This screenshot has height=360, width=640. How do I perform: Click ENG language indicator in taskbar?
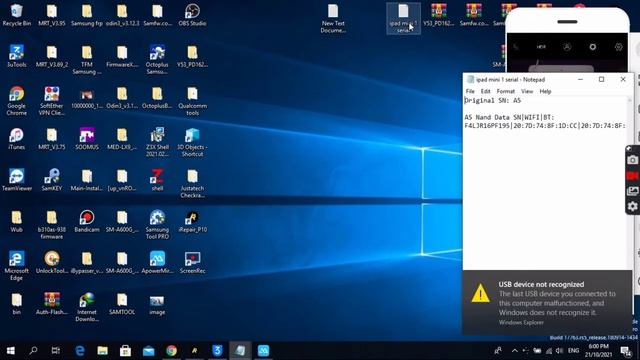tap(573, 351)
